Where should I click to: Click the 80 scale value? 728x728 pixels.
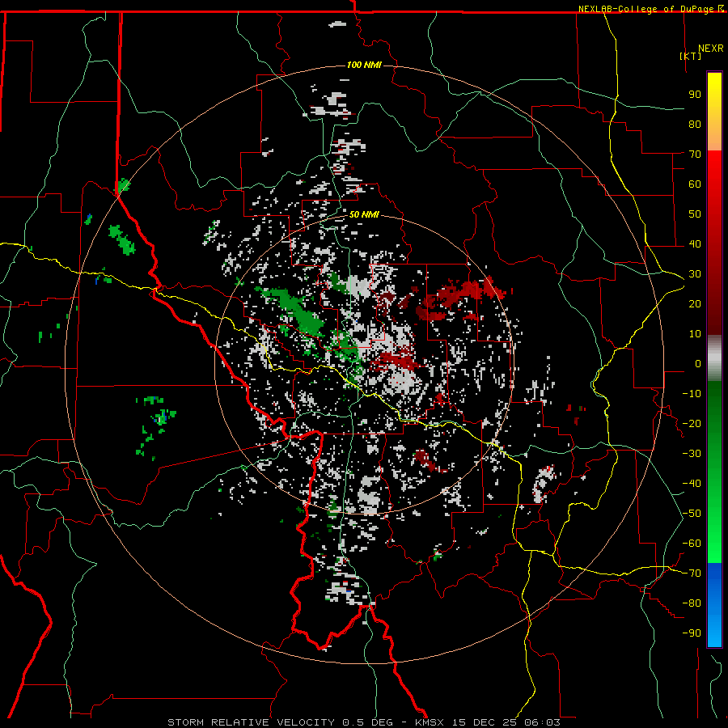pos(695,125)
